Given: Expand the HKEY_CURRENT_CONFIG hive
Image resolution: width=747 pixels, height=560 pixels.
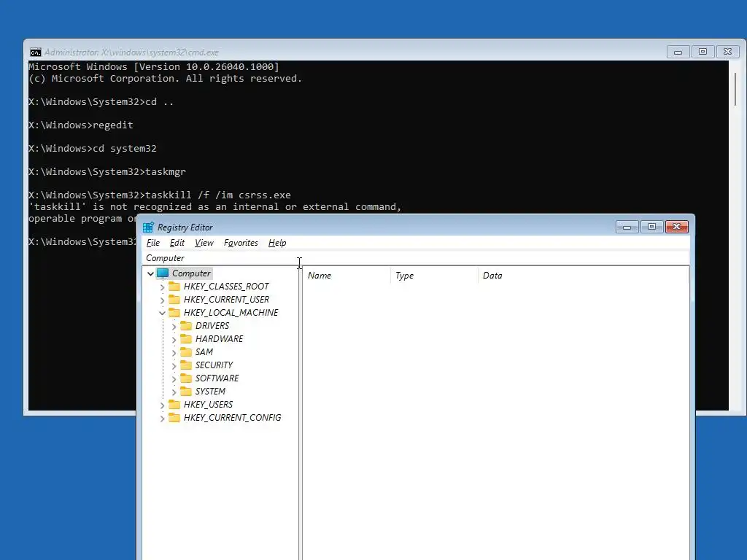Looking at the screenshot, I should click(x=163, y=418).
